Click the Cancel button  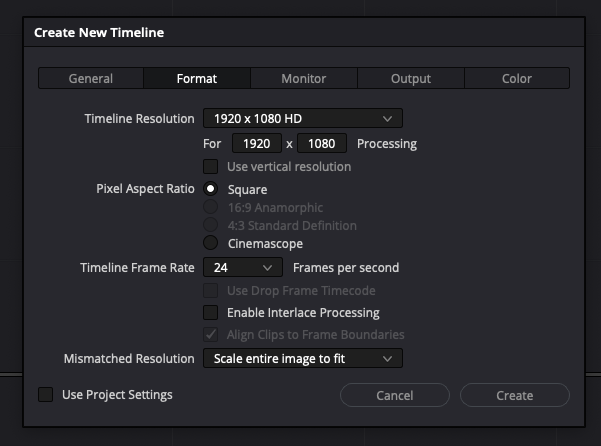pos(395,396)
